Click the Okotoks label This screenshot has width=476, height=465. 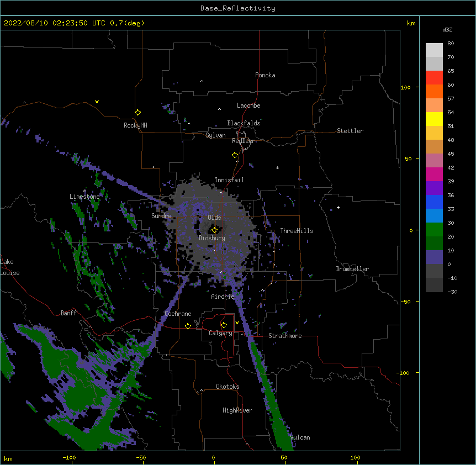[228, 387]
